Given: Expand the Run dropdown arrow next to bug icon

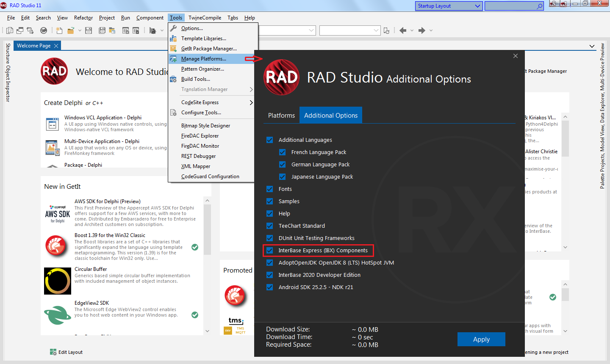Looking at the screenshot, I should point(162,30).
